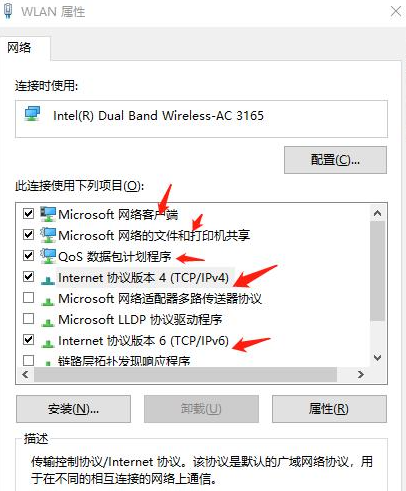
Task: Select Internet 协议版本 4 (TCP/IPv4) item
Action: [x=143, y=277]
